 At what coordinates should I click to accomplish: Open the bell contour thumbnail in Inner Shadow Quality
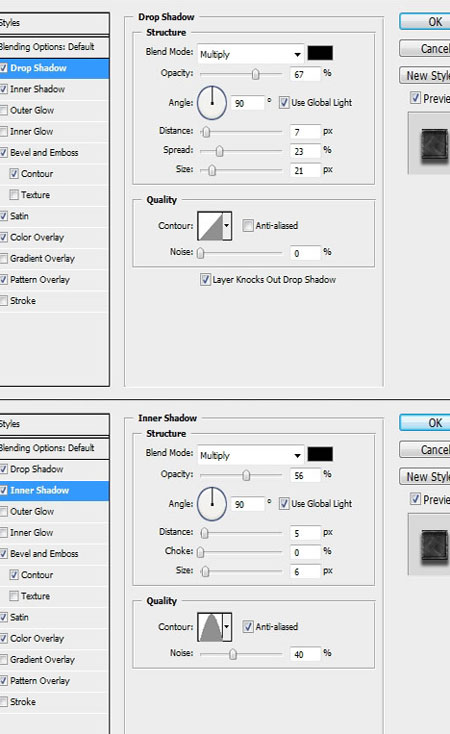point(210,627)
